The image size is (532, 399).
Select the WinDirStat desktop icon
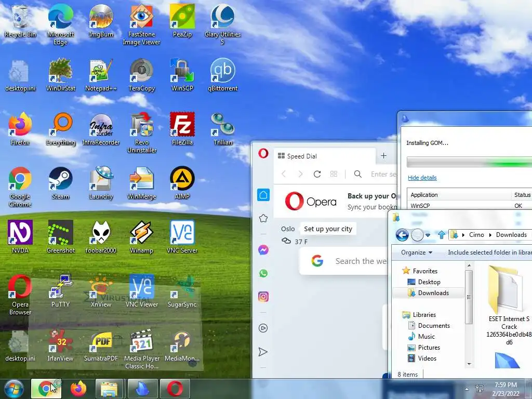click(60, 75)
